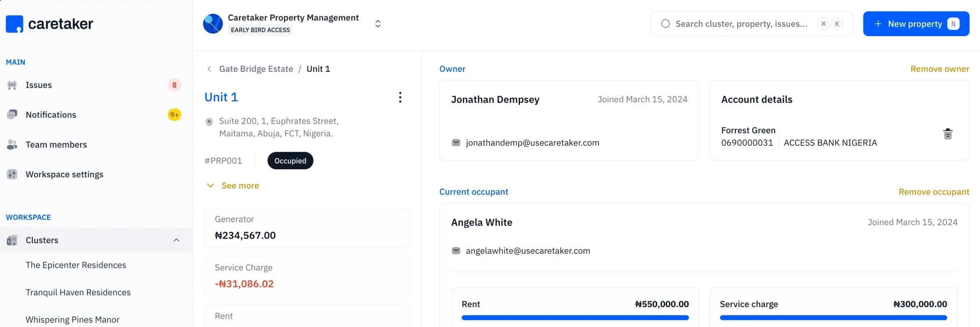Navigate to Gate Bridge Estate breadcrumb
Viewport: 980px width, 327px height.
point(256,69)
